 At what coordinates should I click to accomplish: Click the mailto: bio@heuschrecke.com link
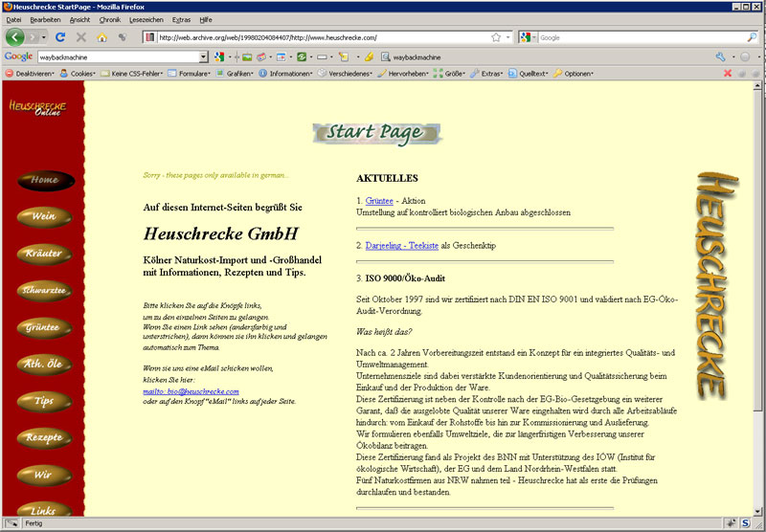point(191,391)
